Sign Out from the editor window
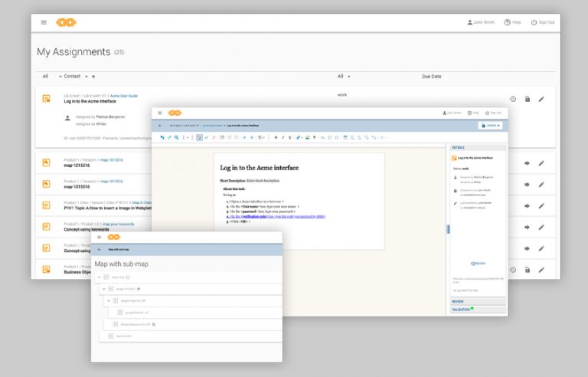The height and width of the screenshot is (377, 588). pyautogui.click(x=493, y=113)
